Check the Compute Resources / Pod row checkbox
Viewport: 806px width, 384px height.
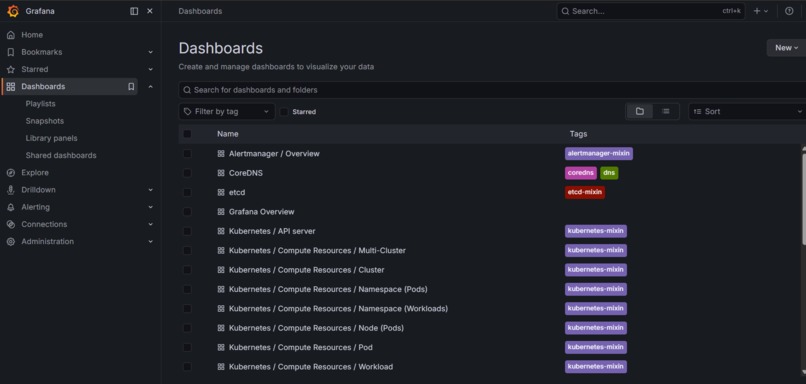[187, 348]
